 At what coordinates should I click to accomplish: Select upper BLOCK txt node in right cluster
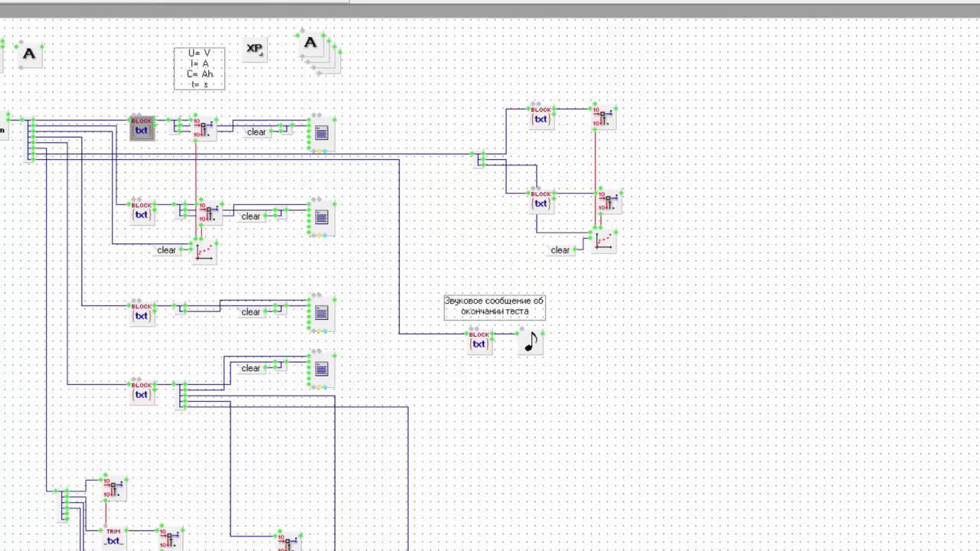point(541,116)
